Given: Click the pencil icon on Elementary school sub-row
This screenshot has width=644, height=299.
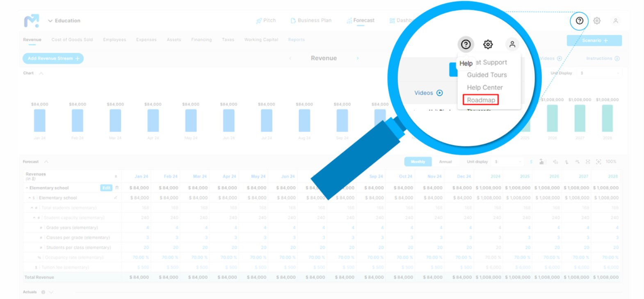Looking at the screenshot, I should [x=116, y=198].
